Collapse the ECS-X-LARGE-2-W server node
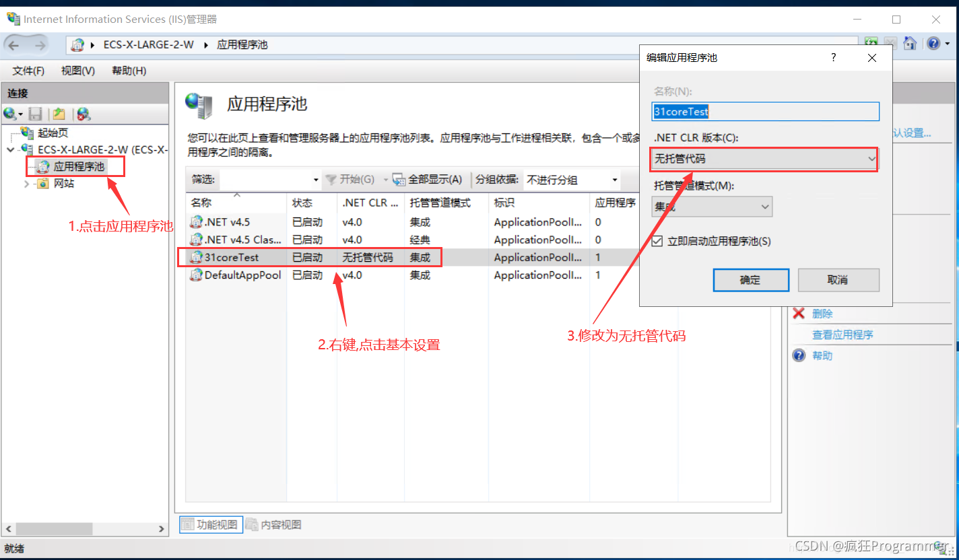 click(10, 149)
